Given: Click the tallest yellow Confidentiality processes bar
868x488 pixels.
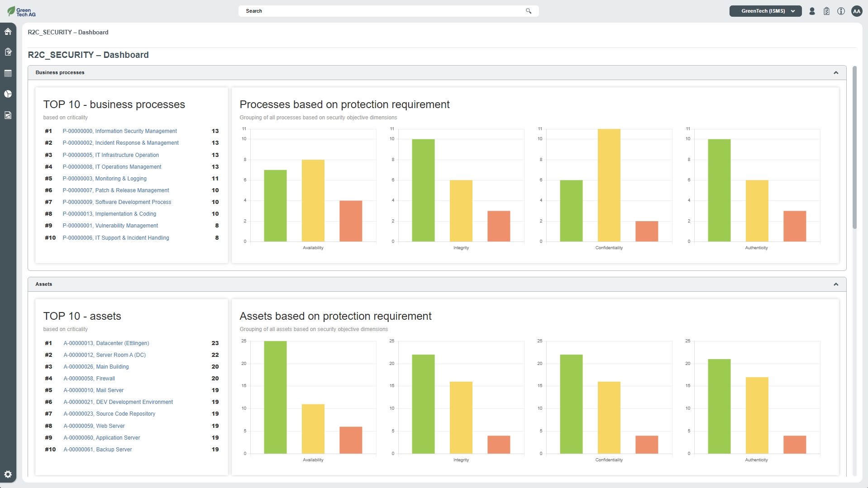Looking at the screenshot, I should pyautogui.click(x=609, y=185).
